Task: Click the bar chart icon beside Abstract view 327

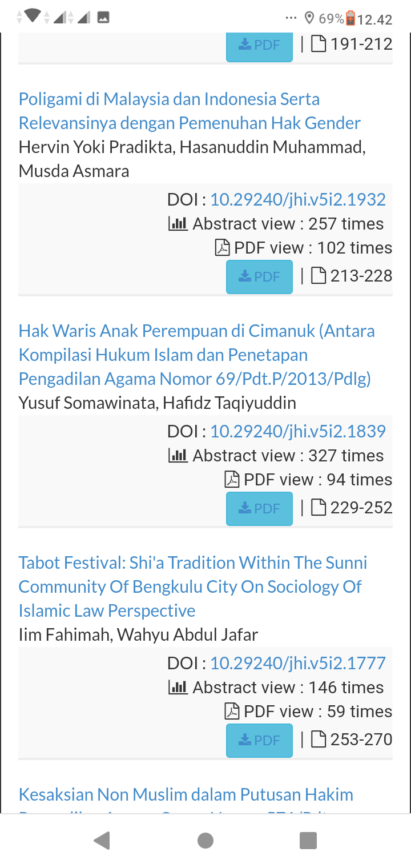Action: pyautogui.click(x=178, y=456)
